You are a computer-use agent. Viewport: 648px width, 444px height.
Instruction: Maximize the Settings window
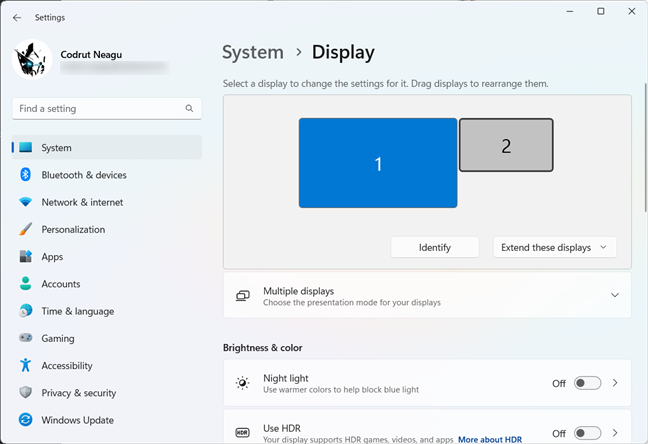[x=600, y=11]
